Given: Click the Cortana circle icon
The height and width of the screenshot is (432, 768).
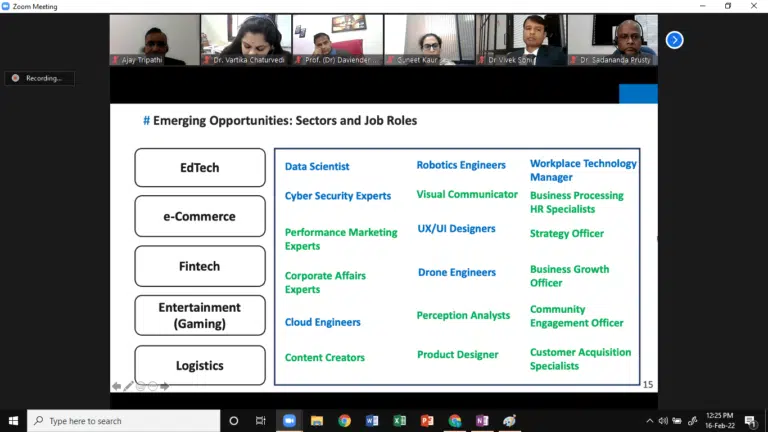Looking at the screenshot, I should (x=234, y=421).
